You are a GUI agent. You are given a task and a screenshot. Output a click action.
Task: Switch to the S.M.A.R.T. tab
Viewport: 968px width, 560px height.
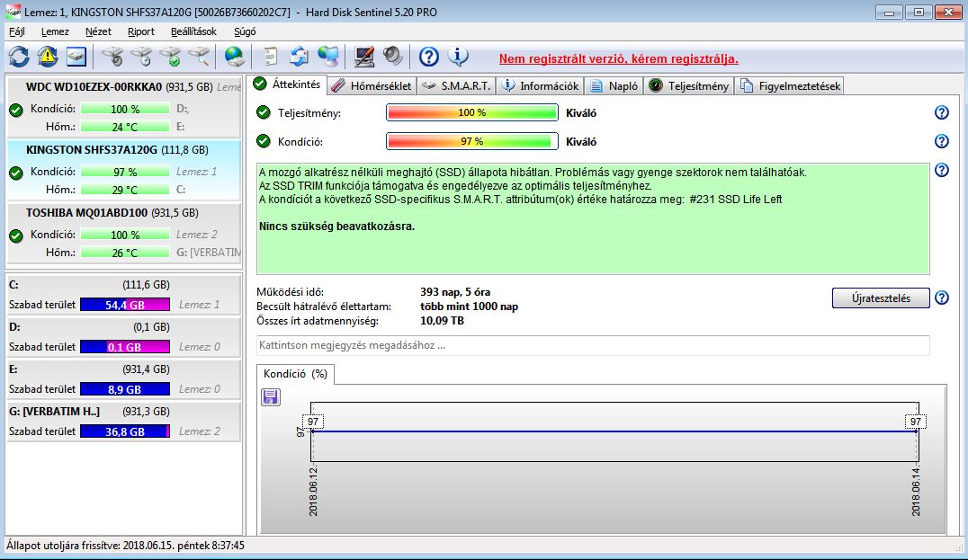456,85
